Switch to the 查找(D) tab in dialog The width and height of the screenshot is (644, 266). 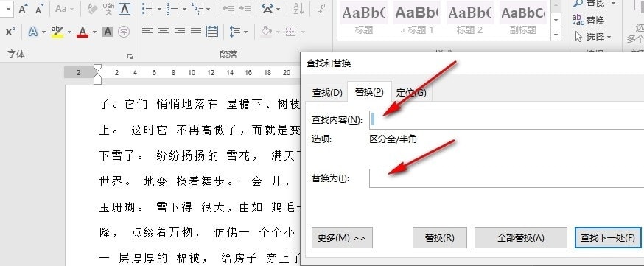327,93
